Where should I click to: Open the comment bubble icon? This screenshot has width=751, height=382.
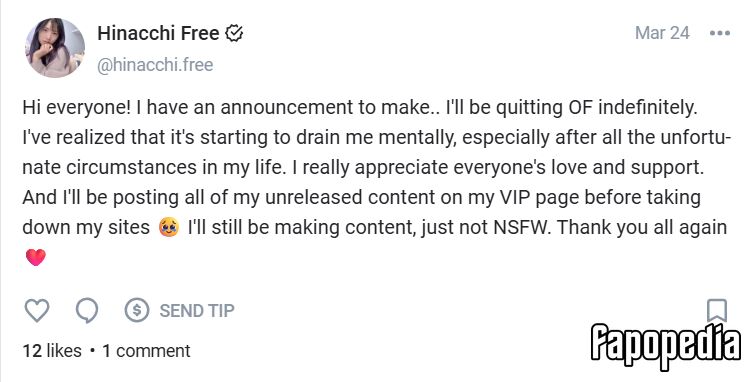click(x=87, y=311)
